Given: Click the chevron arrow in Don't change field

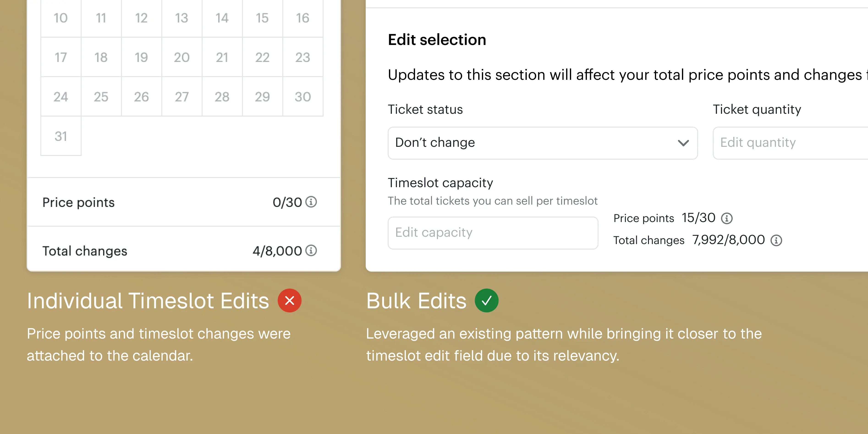Looking at the screenshot, I should [683, 143].
